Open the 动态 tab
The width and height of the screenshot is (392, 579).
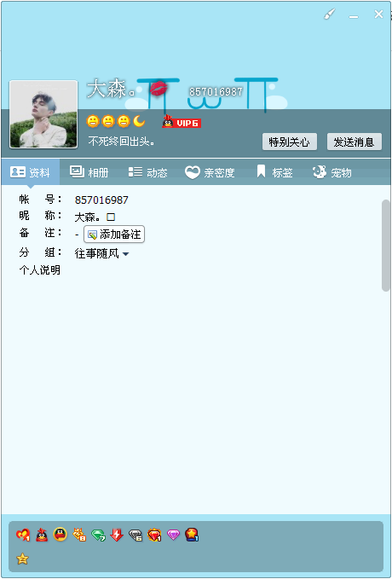click(148, 172)
